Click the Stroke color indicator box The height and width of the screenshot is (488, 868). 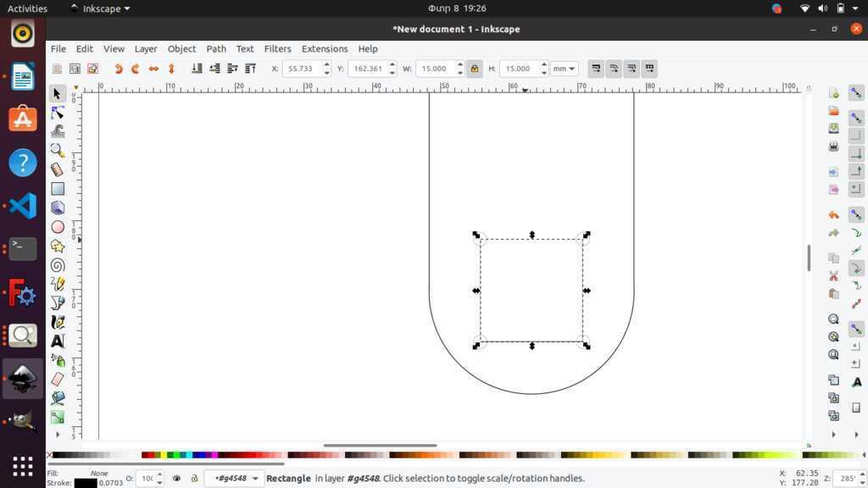[x=86, y=483]
